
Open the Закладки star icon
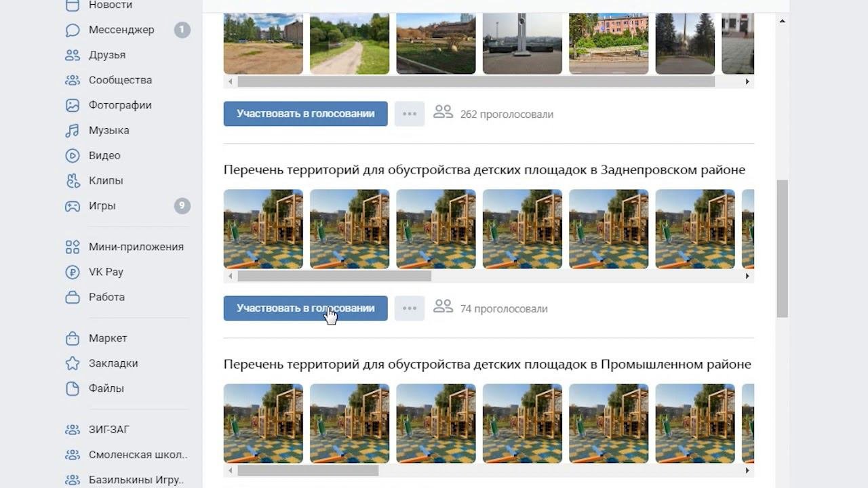(73, 363)
